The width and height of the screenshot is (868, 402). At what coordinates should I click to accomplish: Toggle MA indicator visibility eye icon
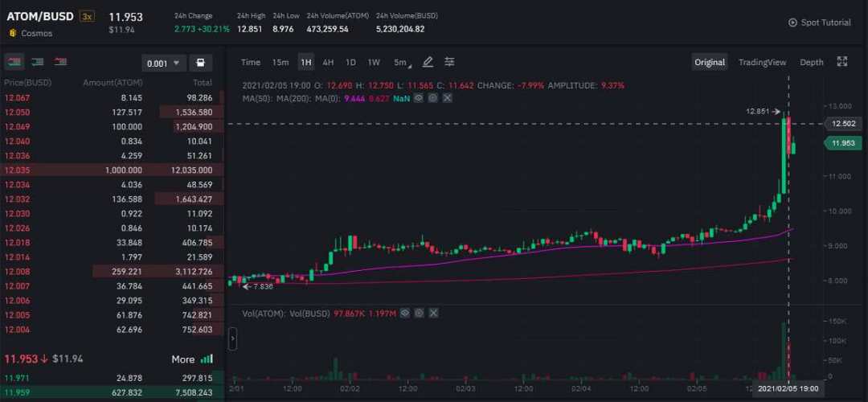click(419, 98)
